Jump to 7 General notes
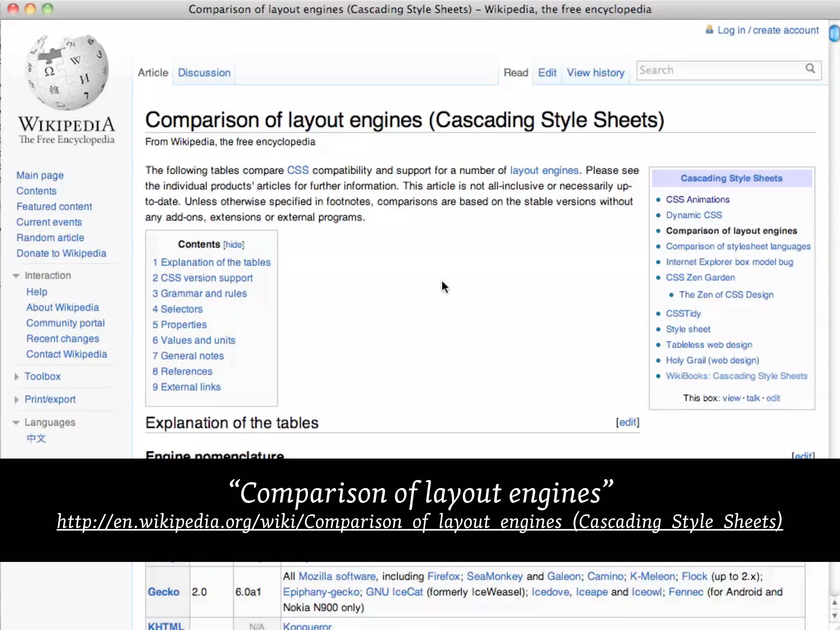840x630 pixels. (x=188, y=356)
